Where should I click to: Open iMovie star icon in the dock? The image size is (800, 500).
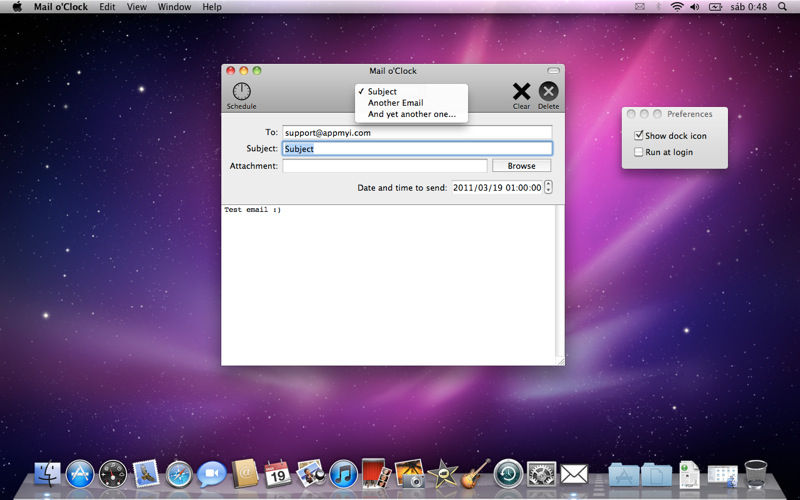pyautogui.click(x=442, y=474)
